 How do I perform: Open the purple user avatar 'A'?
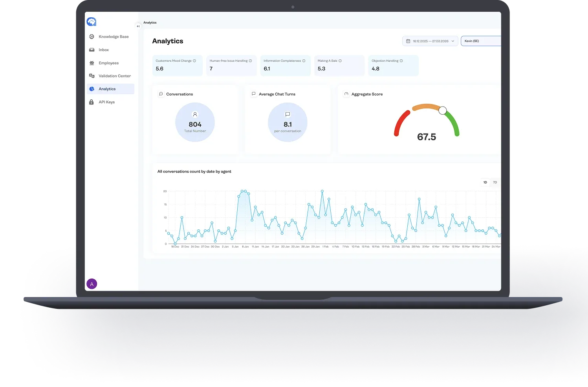[92, 284]
